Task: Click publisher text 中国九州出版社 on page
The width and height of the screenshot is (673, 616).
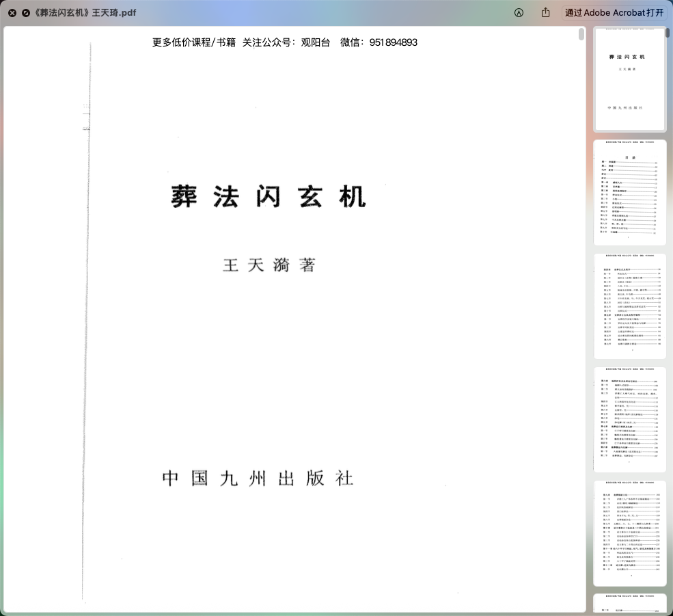Action: point(258,478)
